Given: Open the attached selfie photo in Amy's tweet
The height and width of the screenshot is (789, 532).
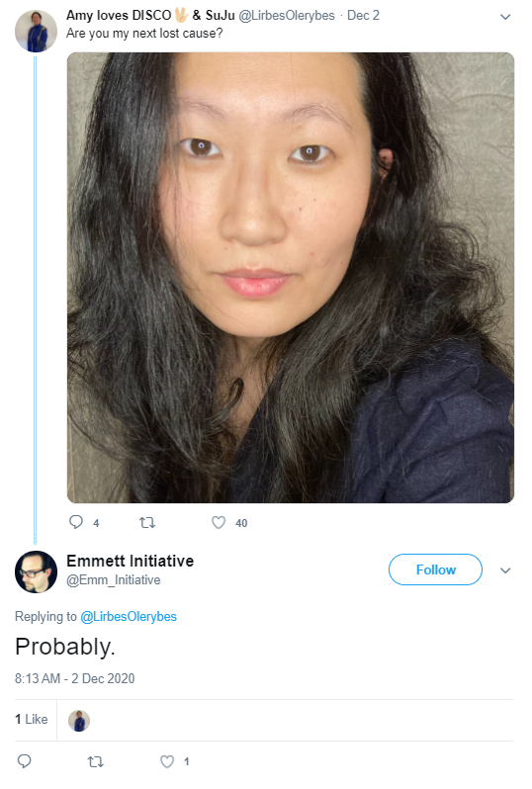Looking at the screenshot, I should coord(291,278).
